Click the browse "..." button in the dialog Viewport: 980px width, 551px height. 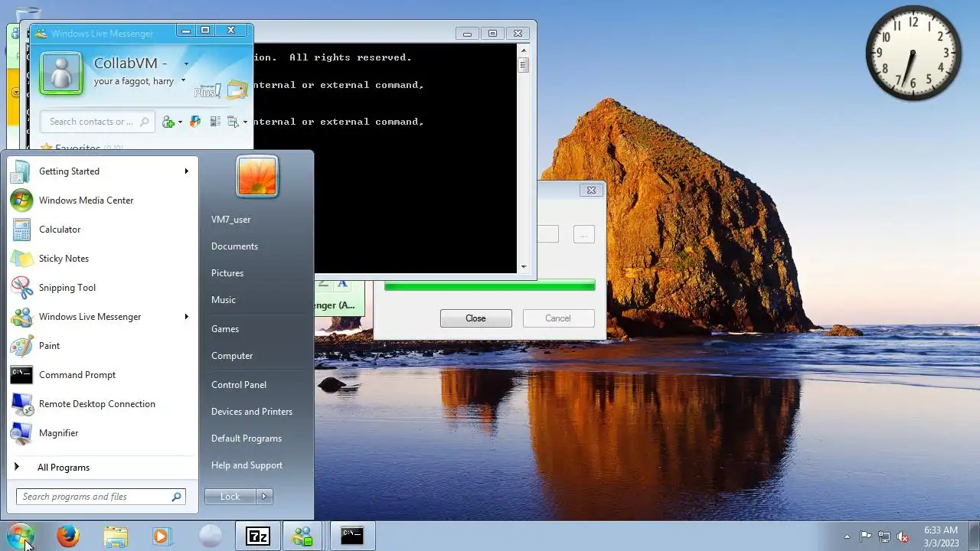pos(583,234)
